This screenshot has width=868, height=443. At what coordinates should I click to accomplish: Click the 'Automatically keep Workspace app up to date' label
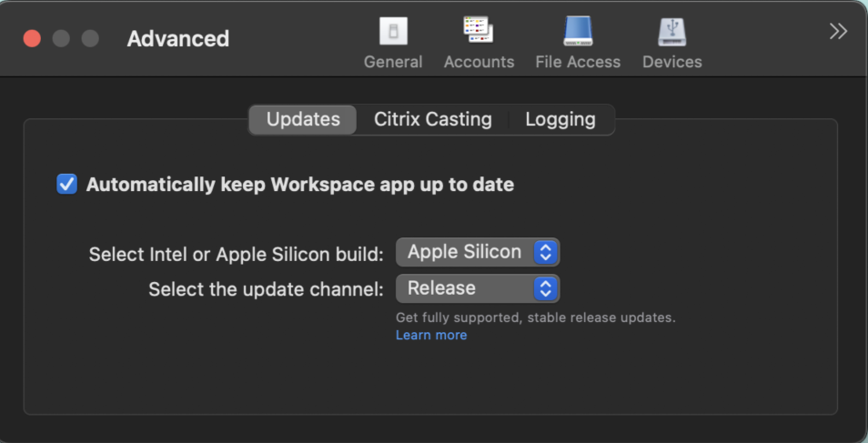(299, 185)
